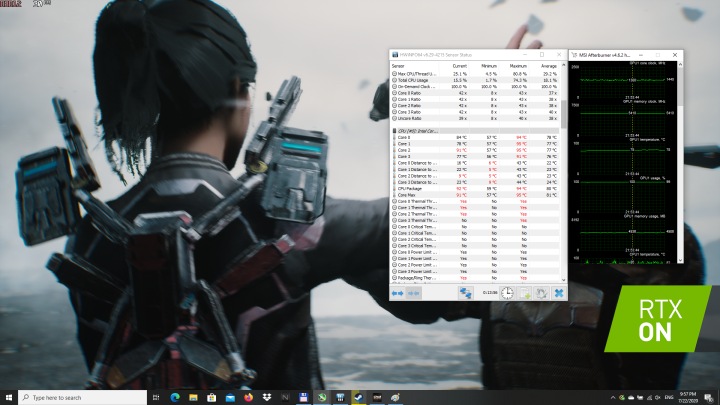Click the GPU1 memory usage graph

pyautogui.click(x=623, y=232)
